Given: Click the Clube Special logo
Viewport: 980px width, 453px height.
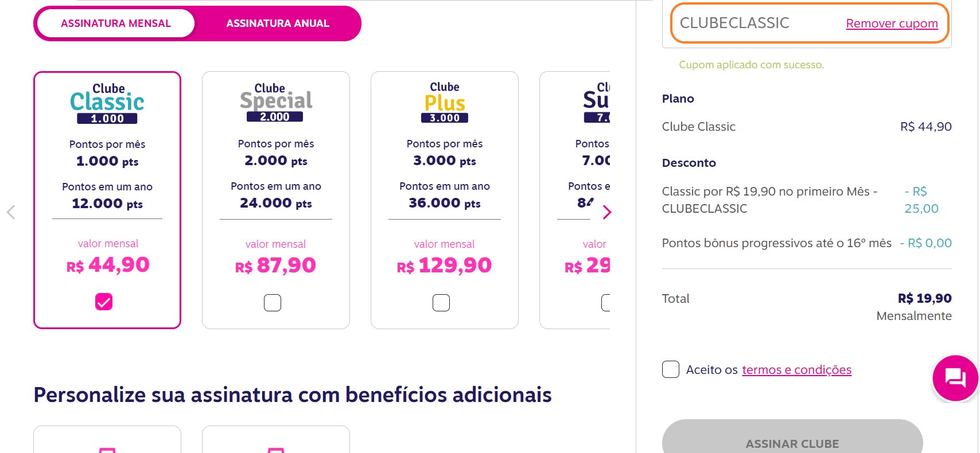Looking at the screenshot, I should pyautogui.click(x=276, y=103).
